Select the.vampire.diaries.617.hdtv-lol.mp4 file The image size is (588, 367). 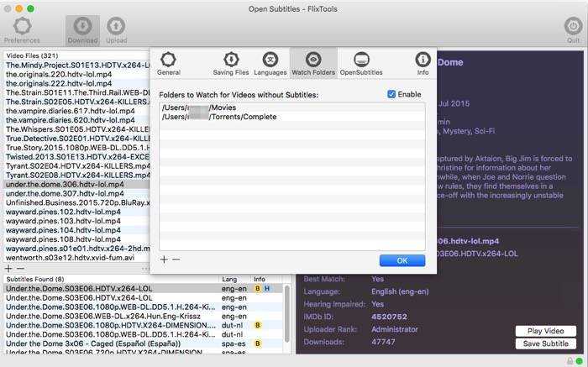point(77,111)
